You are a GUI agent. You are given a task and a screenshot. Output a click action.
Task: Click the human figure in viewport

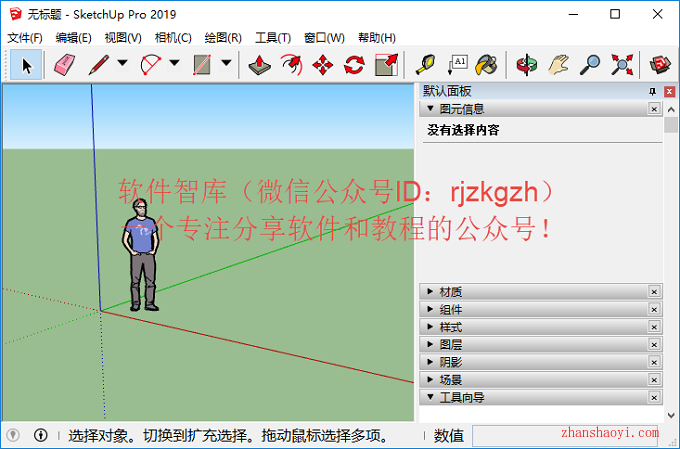(141, 255)
